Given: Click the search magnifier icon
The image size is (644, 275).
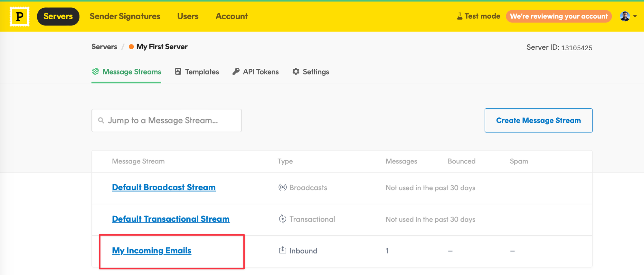Looking at the screenshot, I should point(101,120).
